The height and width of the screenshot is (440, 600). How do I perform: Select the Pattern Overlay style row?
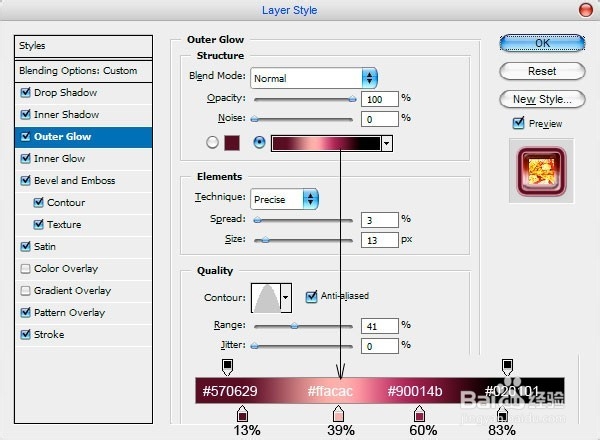[83, 313]
